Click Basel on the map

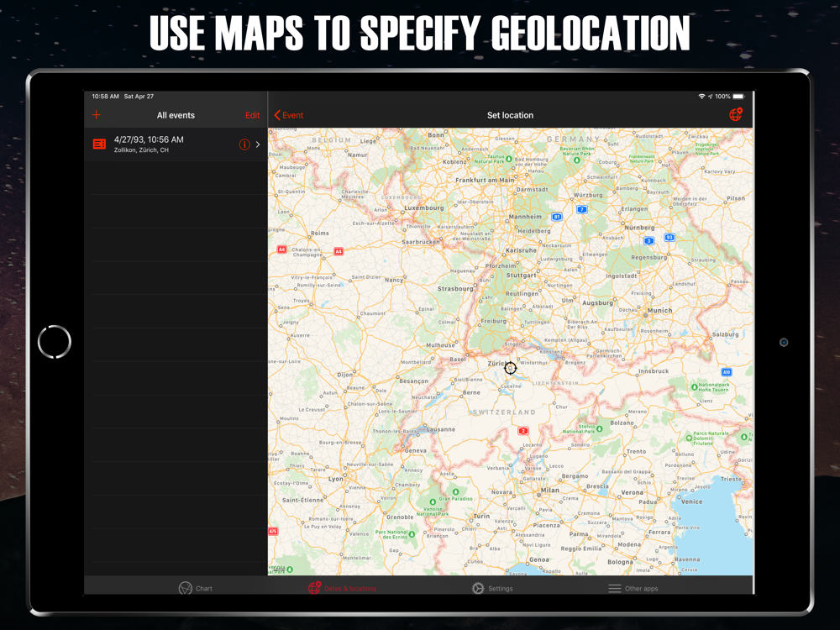[x=458, y=359]
